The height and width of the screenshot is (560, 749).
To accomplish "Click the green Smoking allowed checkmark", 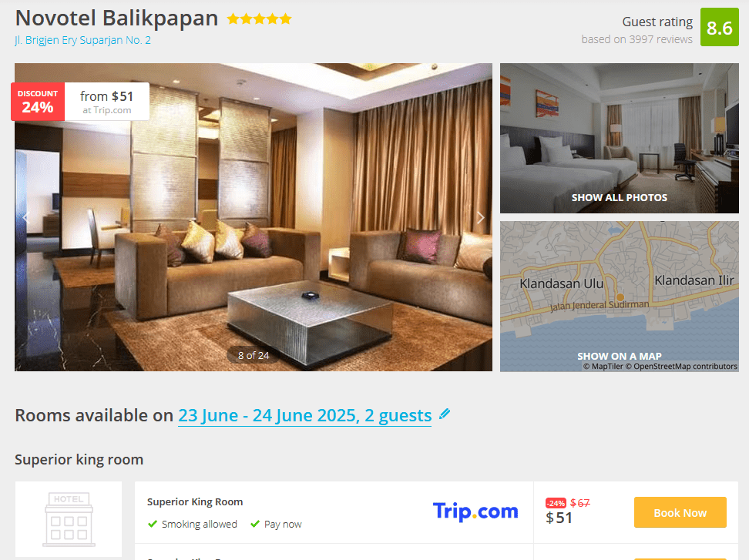I will (x=153, y=525).
